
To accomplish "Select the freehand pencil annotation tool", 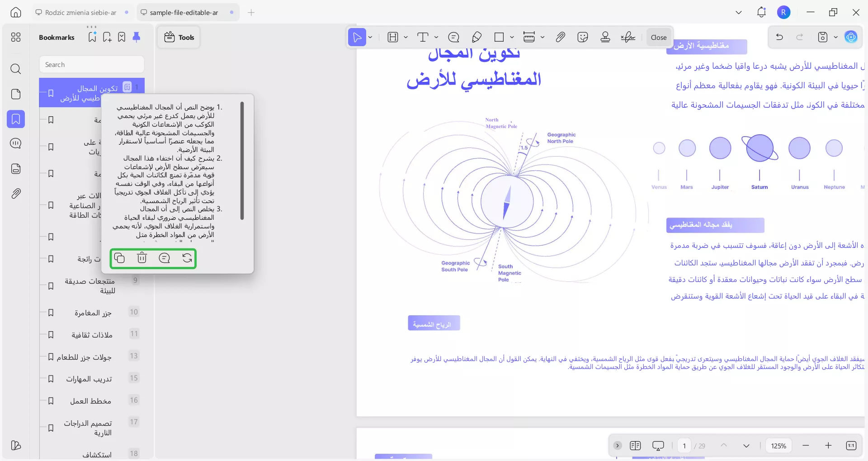I will coord(477,37).
